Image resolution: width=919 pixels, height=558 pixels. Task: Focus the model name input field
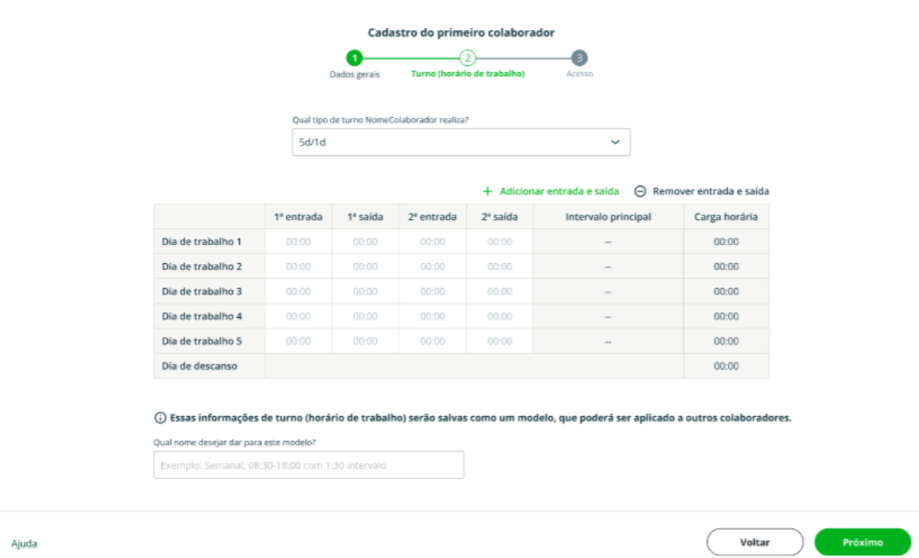(308, 465)
